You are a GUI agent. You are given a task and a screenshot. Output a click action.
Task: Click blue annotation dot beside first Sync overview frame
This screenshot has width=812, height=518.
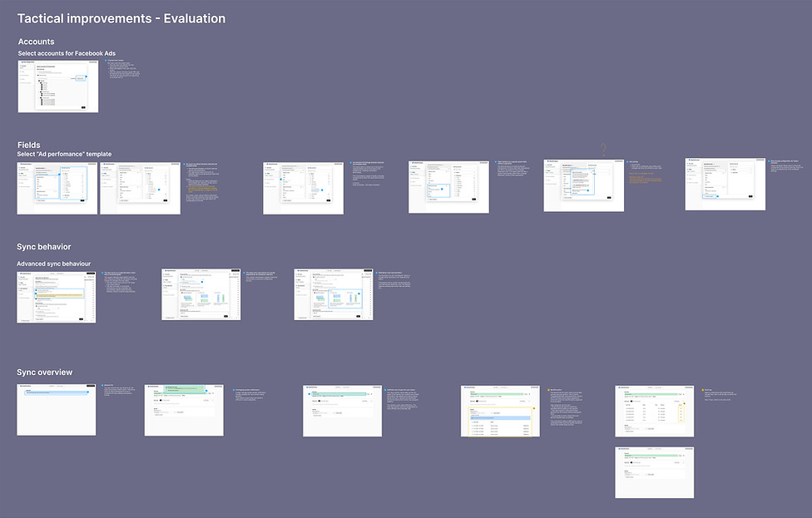[x=102, y=386]
